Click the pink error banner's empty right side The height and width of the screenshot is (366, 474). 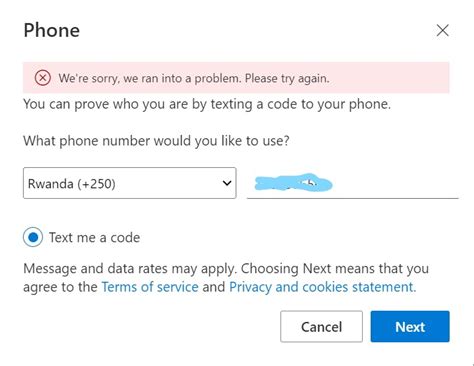[389, 78]
